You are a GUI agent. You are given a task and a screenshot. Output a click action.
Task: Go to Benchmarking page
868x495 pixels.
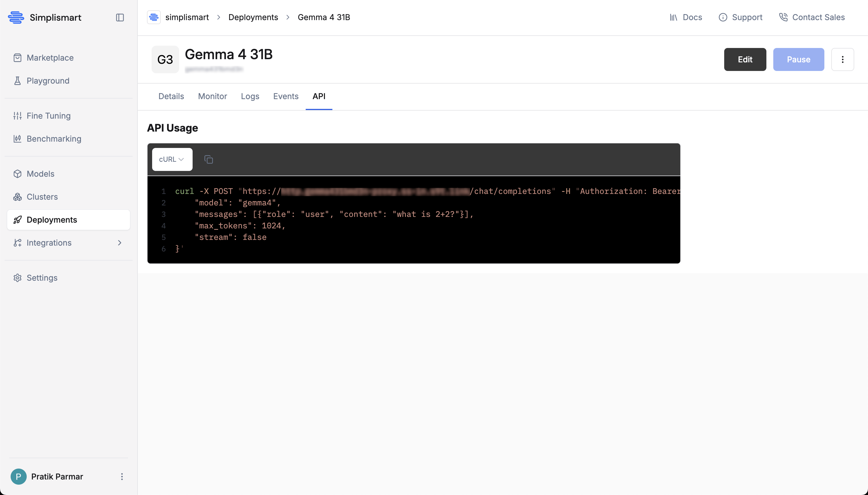(x=68, y=139)
